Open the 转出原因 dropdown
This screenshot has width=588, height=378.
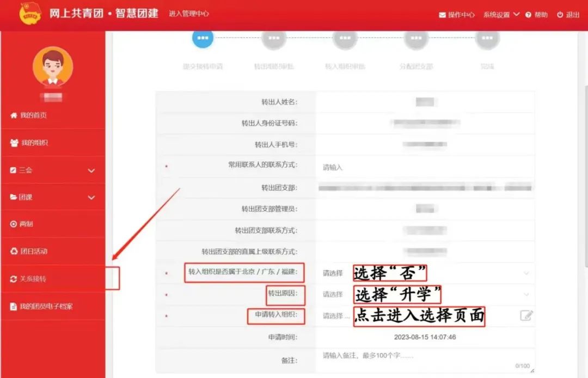point(425,295)
